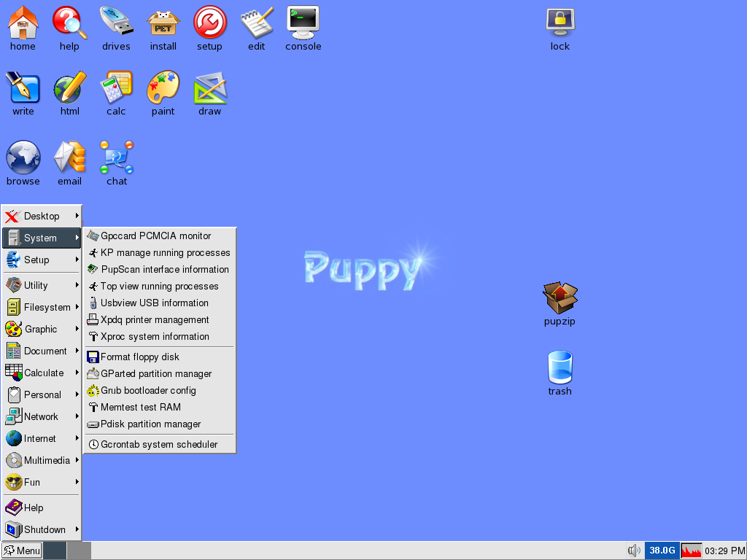Click the 03:29 PM clock
The width and height of the screenshot is (747, 560).
pyautogui.click(x=724, y=551)
